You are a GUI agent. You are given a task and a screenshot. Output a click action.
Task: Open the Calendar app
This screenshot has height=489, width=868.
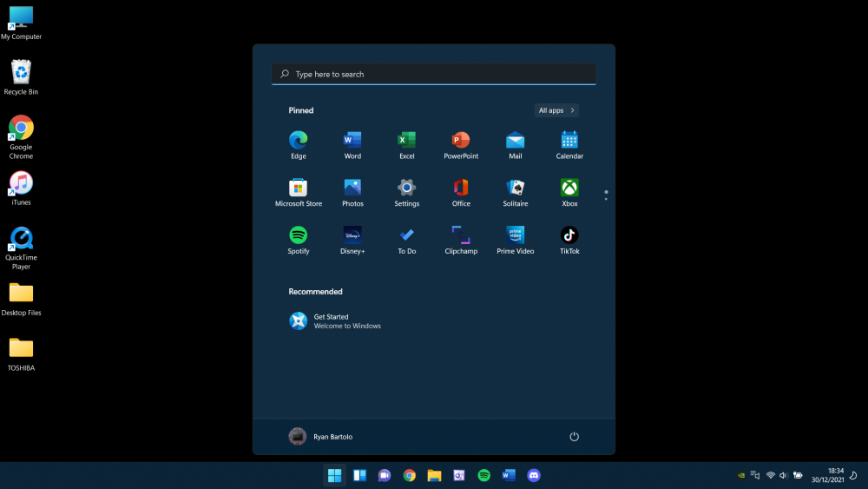569,145
